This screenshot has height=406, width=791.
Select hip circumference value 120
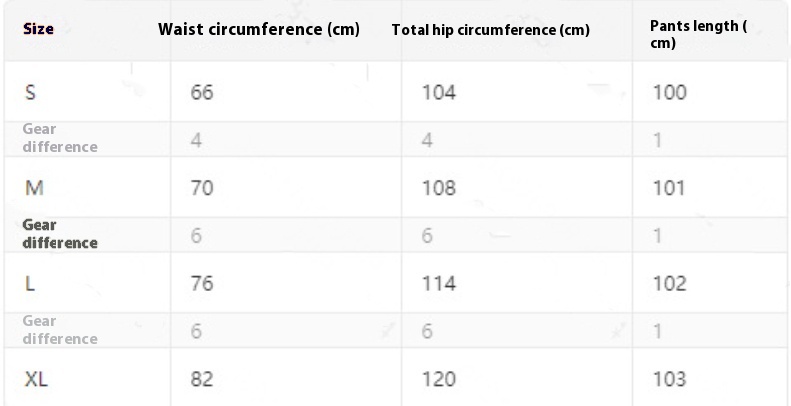click(x=438, y=379)
